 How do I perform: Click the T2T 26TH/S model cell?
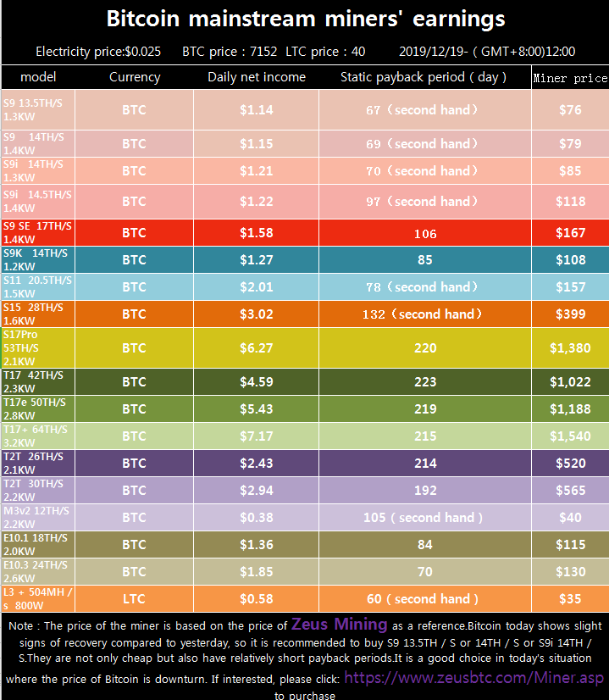point(38,463)
